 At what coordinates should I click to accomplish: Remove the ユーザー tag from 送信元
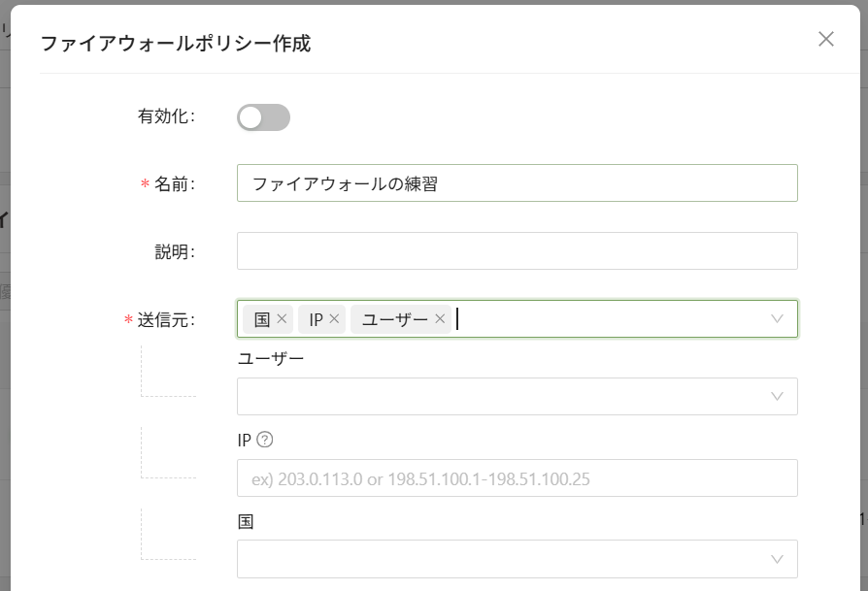click(x=440, y=319)
